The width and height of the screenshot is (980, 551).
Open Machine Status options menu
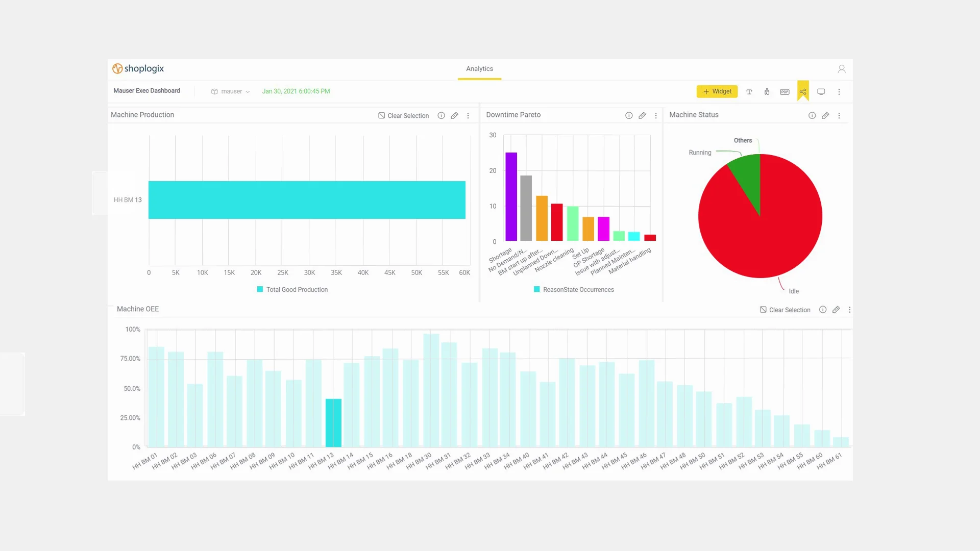pos(839,116)
